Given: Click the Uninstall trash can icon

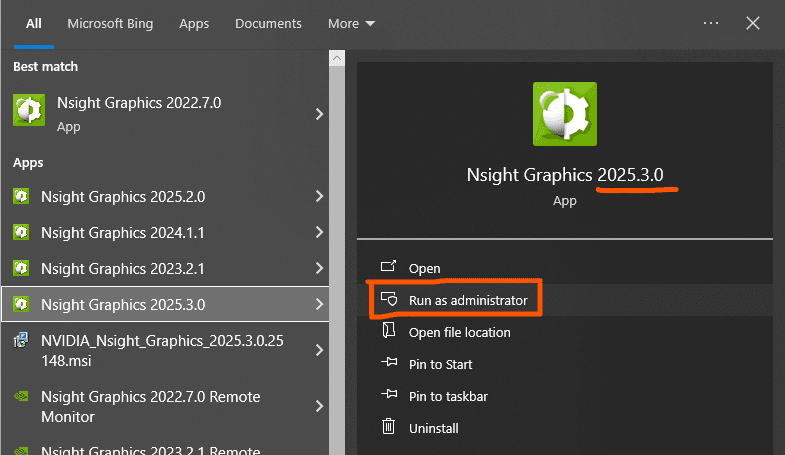Looking at the screenshot, I should 388,426.
